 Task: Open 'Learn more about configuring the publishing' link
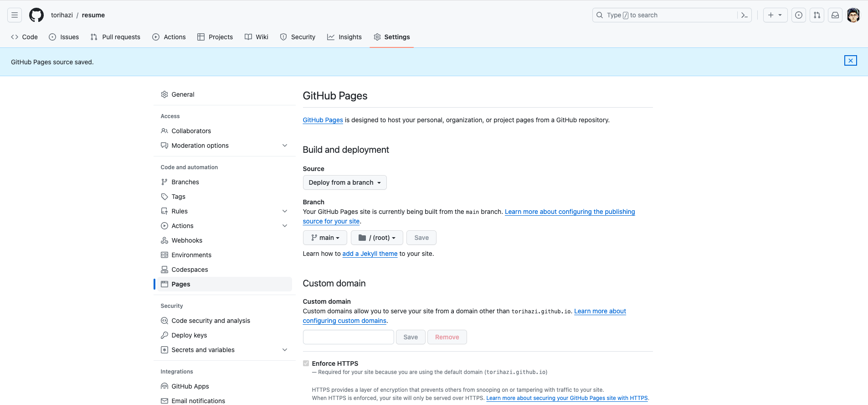pyautogui.click(x=570, y=212)
